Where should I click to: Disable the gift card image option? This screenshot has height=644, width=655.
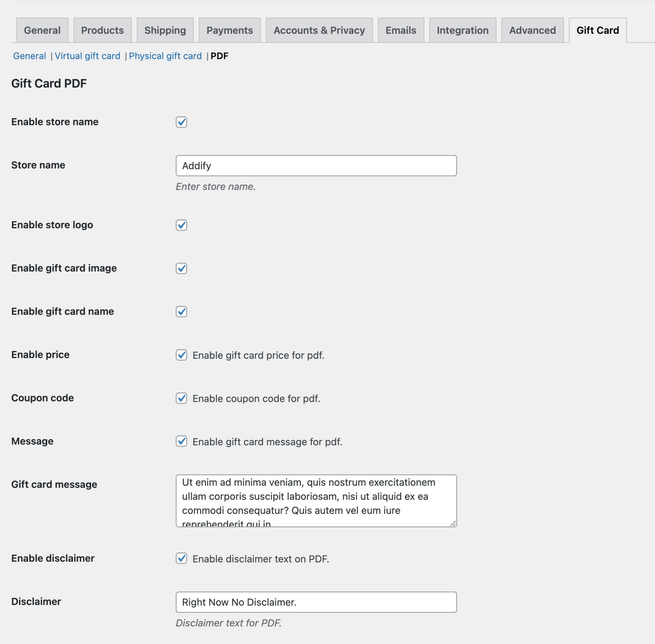pos(181,269)
